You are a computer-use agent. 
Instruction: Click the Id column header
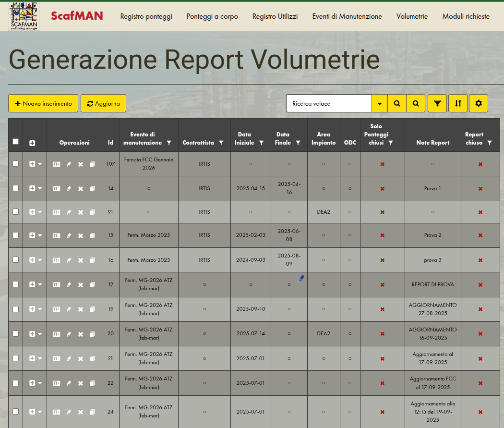point(110,143)
